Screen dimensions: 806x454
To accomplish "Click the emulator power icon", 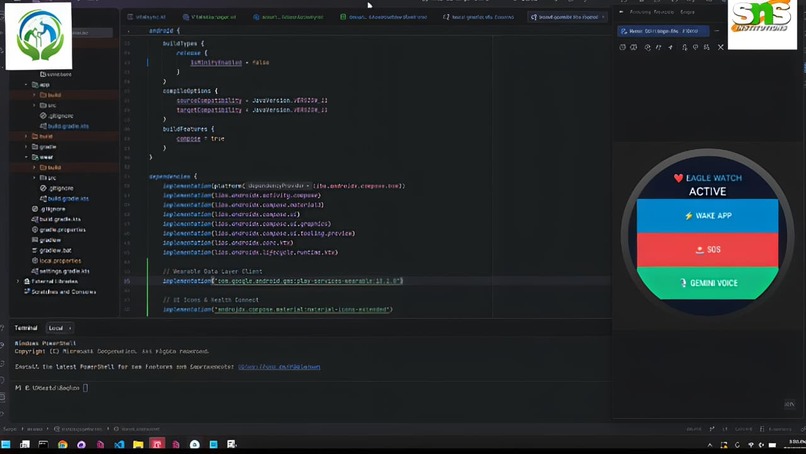I will 622,47.
